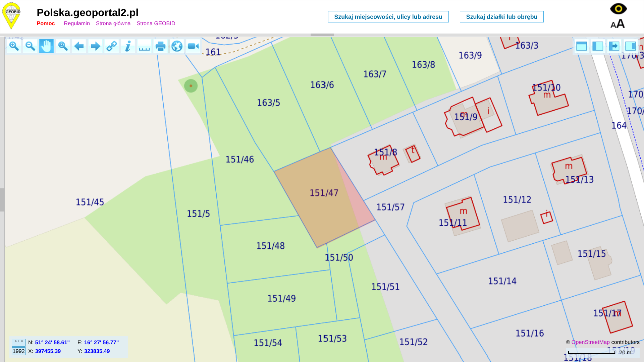Go to the previous map view arrow
The image size is (644, 362).
(x=79, y=46)
